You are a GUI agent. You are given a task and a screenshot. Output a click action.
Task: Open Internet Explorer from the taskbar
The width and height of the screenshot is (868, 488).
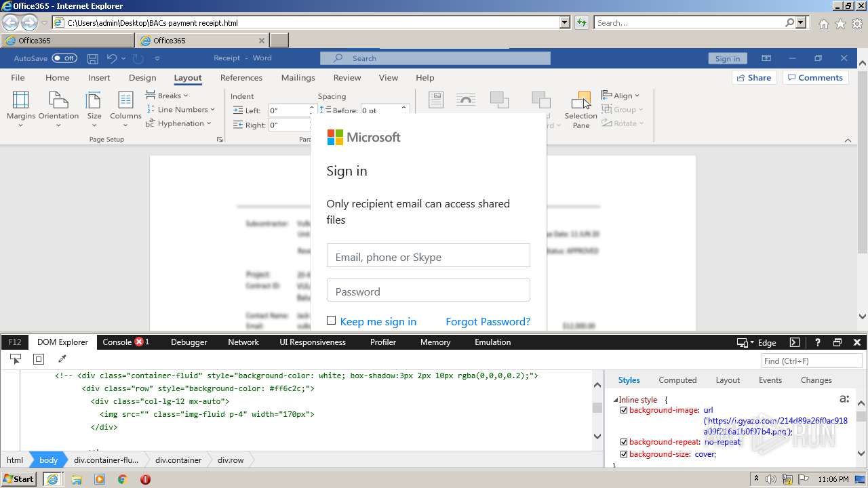click(54, 479)
